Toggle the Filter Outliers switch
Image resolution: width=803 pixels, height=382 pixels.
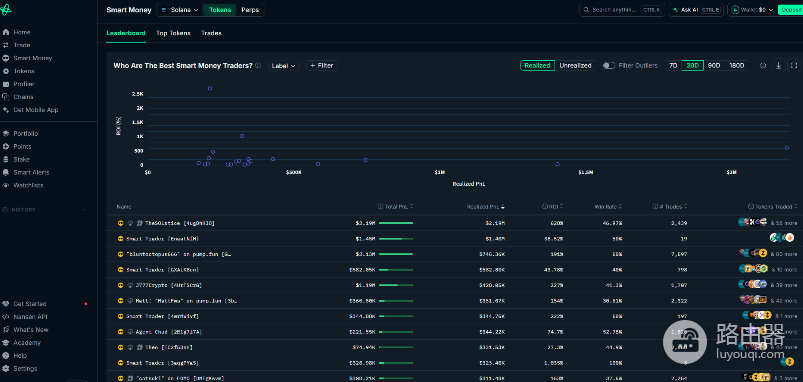[x=609, y=66]
